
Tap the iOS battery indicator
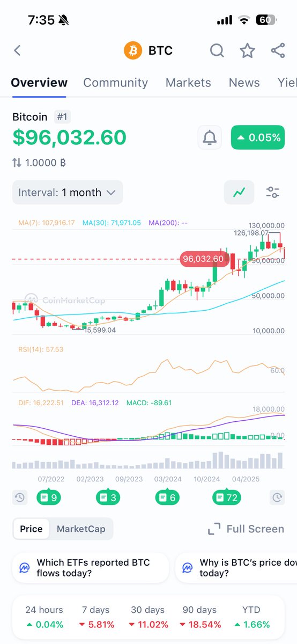tap(266, 20)
